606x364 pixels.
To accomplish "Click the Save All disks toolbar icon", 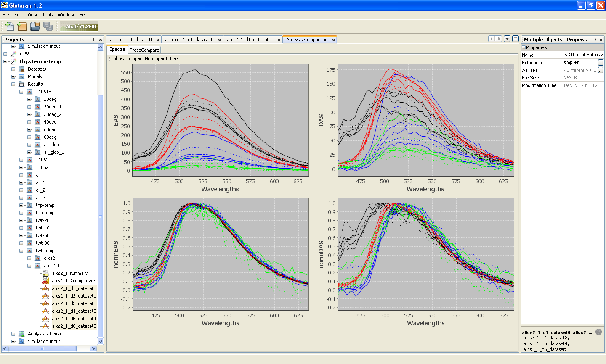I will point(48,26).
